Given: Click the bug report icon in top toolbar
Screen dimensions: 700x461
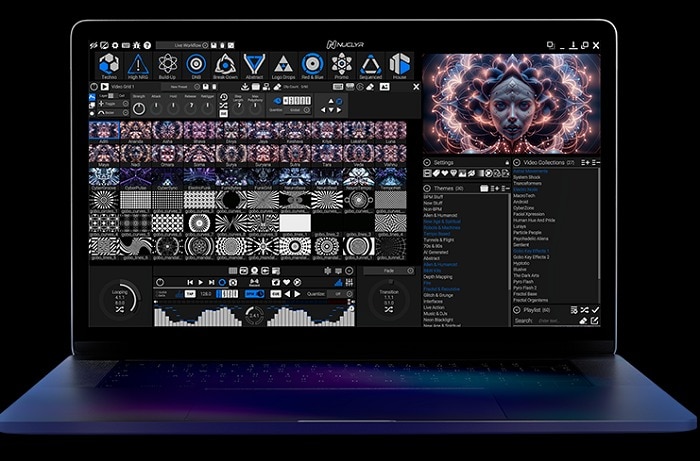Looking at the screenshot, I should (x=137, y=45).
